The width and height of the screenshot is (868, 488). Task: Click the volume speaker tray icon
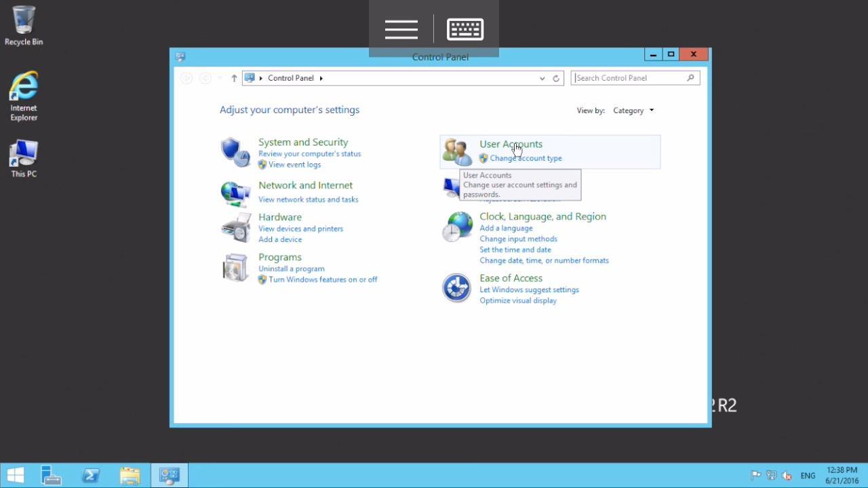click(x=787, y=476)
